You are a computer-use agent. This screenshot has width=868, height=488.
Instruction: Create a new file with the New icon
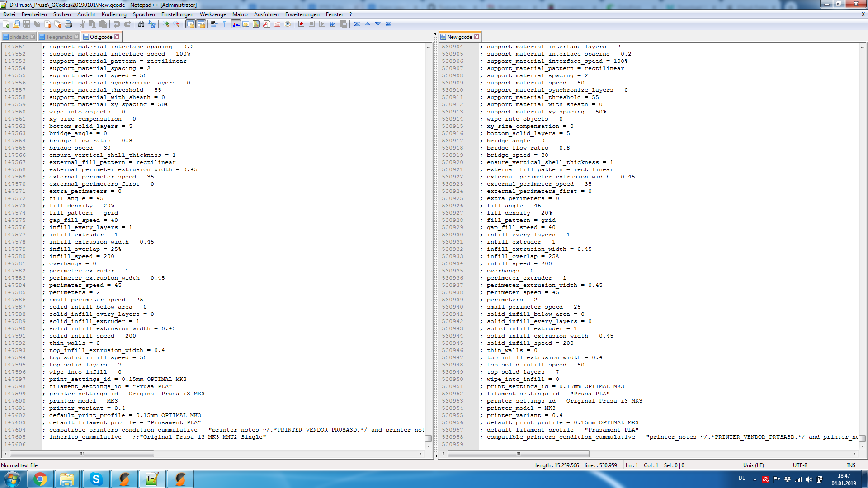click(6, 24)
